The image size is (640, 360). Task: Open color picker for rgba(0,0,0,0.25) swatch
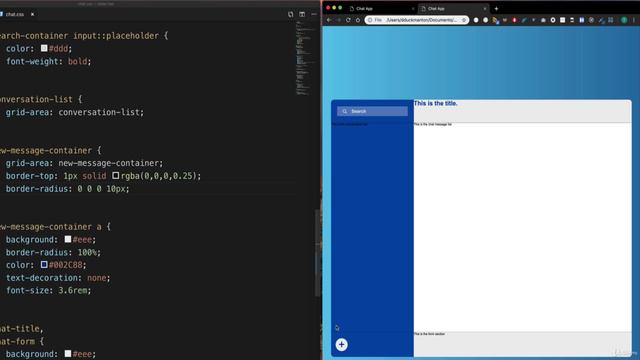point(116,176)
